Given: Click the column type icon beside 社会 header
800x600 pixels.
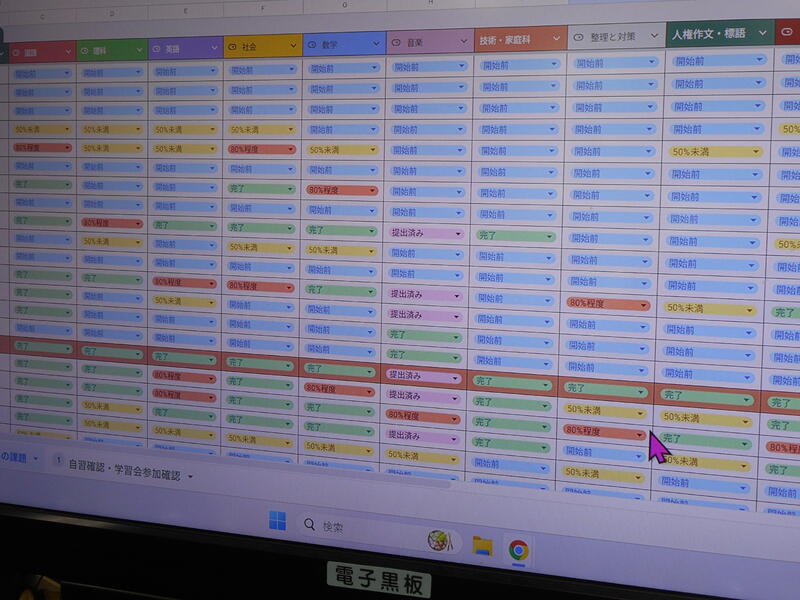Looking at the screenshot, I should pyautogui.click(x=233, y=47).
